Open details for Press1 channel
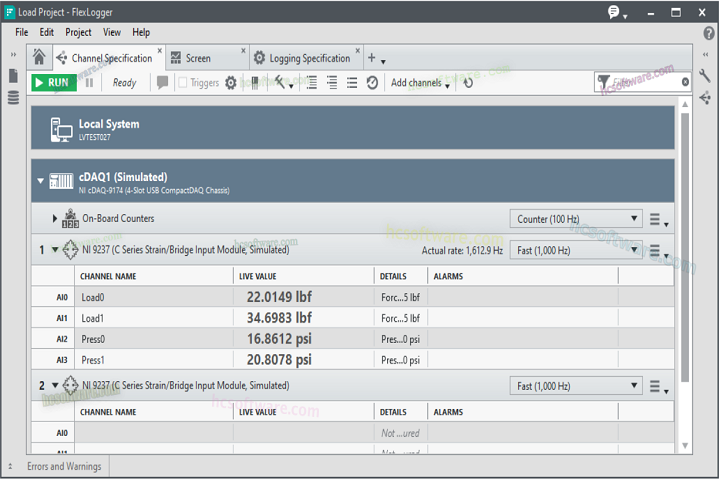Viewport: 720px width, 480px height. (x=400, y=360)
